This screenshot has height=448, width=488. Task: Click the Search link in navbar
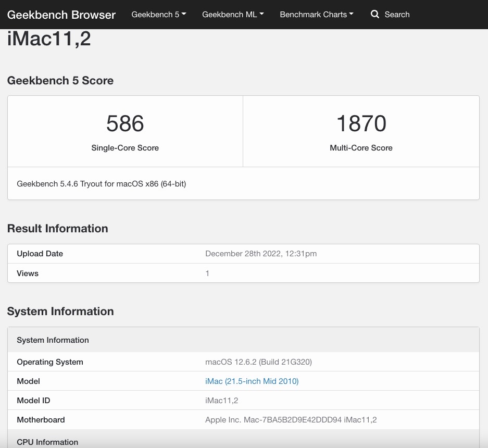[397, 14]
